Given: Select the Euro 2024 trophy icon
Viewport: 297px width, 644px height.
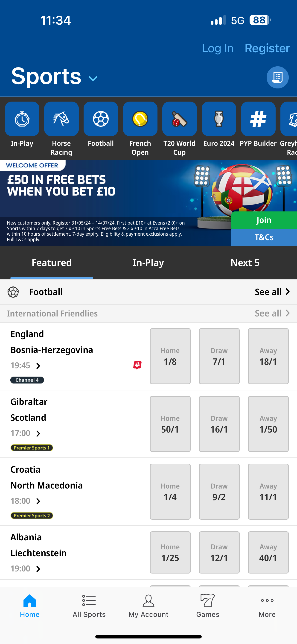Looking at the screenshot, I should point(219,118).
